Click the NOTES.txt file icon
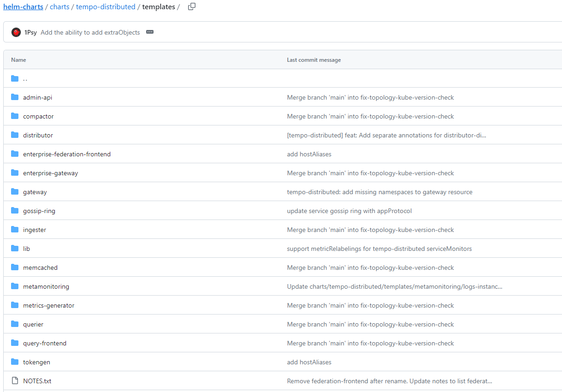Image resolution: width=562 pixels, height=392 pixels. click(15, 381)
